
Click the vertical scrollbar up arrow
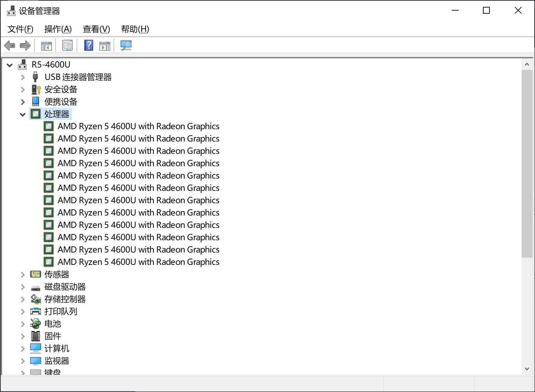pyautogui.click(x=527, y=64)
